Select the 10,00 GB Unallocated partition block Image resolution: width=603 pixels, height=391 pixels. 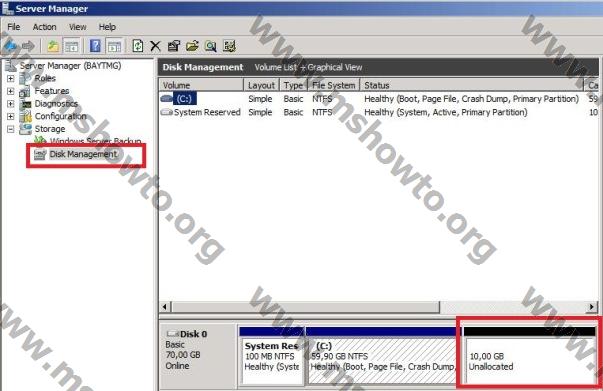pyautogui.click(x=529, y=356)
